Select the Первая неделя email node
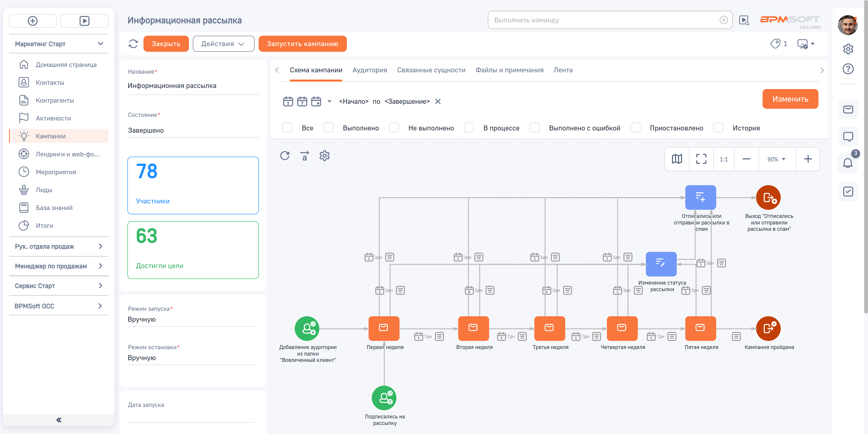The image size is (868, 434). click(x=384, y=328)
